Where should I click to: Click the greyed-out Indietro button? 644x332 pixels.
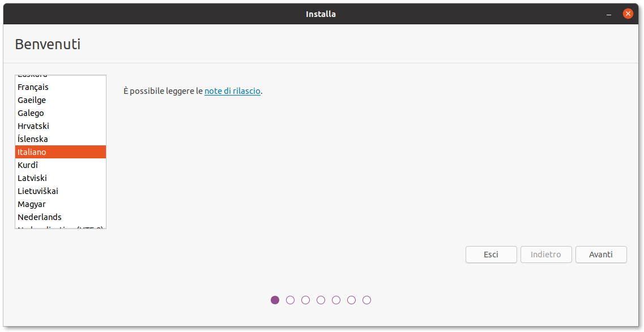pyautogui.click(x=545, y=255)
